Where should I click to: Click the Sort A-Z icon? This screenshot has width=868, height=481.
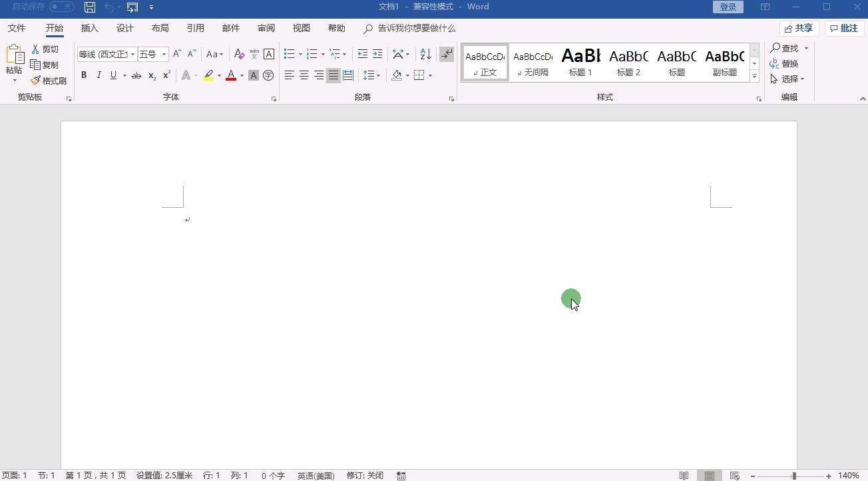coord(426,54)
